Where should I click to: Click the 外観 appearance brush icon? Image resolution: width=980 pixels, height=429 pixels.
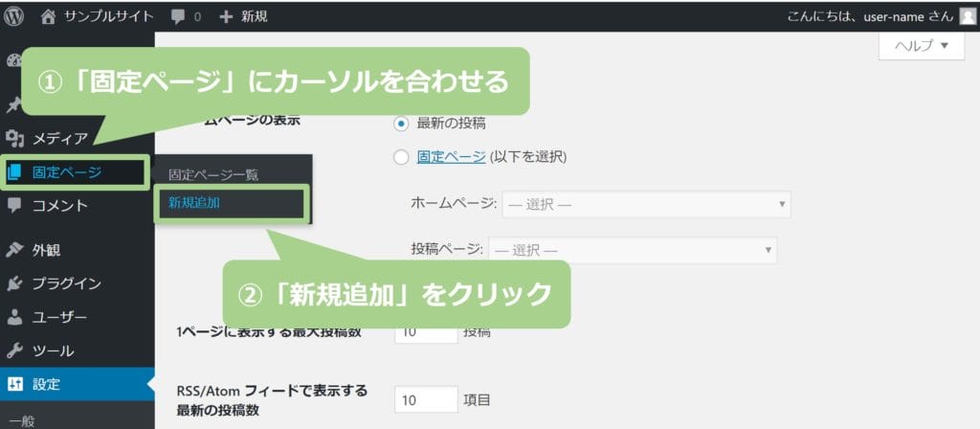tap(14, 250)
